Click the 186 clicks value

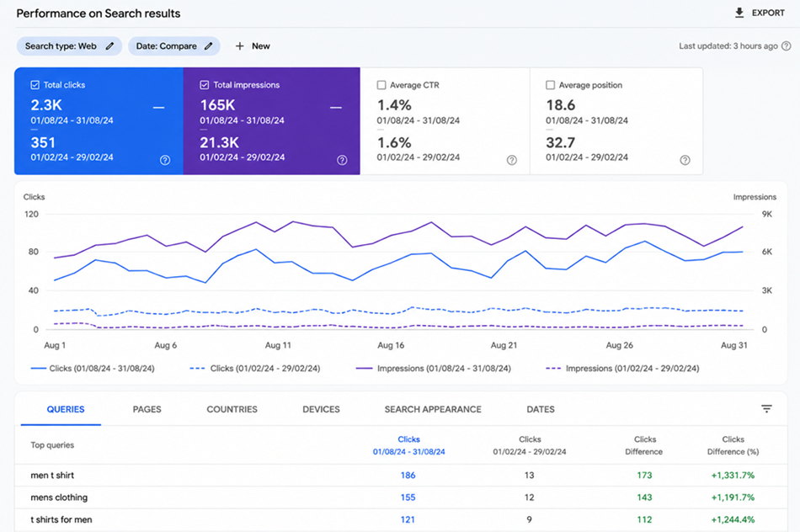[x=408, y=476]
